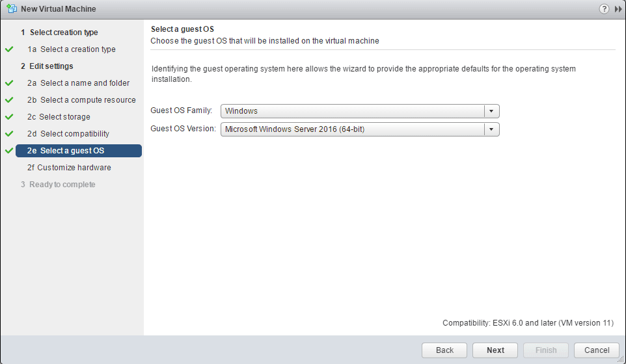This screenshot has width=626, height=364.
Task: Click the Guest OS Version label
Action: click(184, 129)
